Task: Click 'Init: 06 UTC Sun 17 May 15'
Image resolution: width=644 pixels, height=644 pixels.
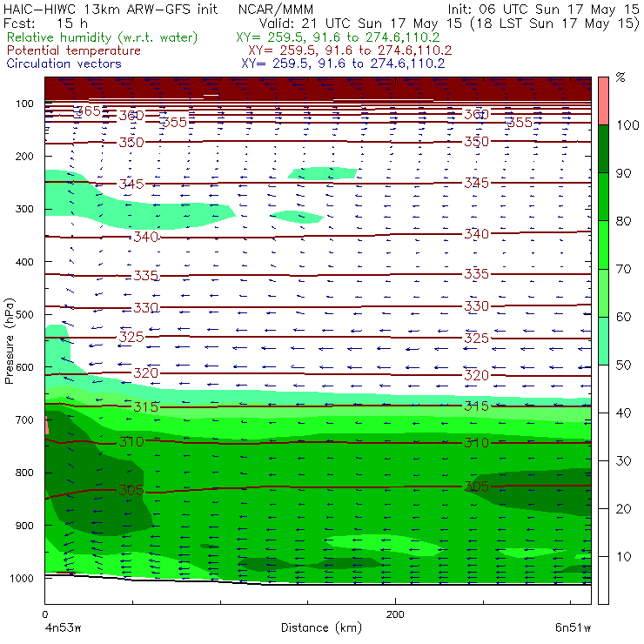Action: (x=543, y=9)
